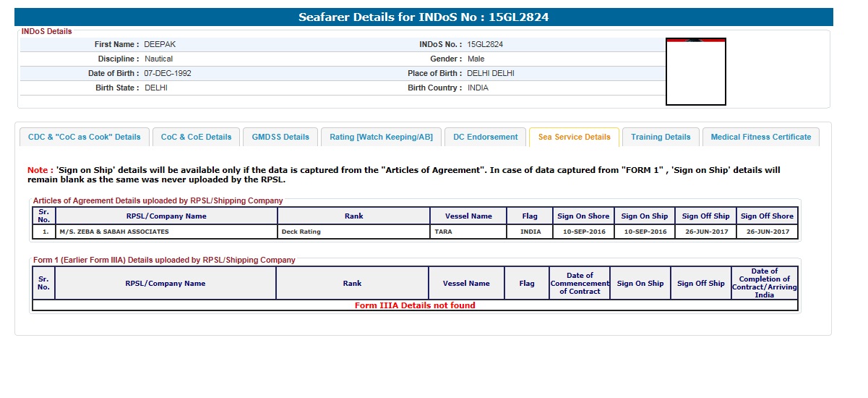This screenshot has height=398, width=868.
Task: Click the Articles of Agreement Details section label
Action: point(158,200)
